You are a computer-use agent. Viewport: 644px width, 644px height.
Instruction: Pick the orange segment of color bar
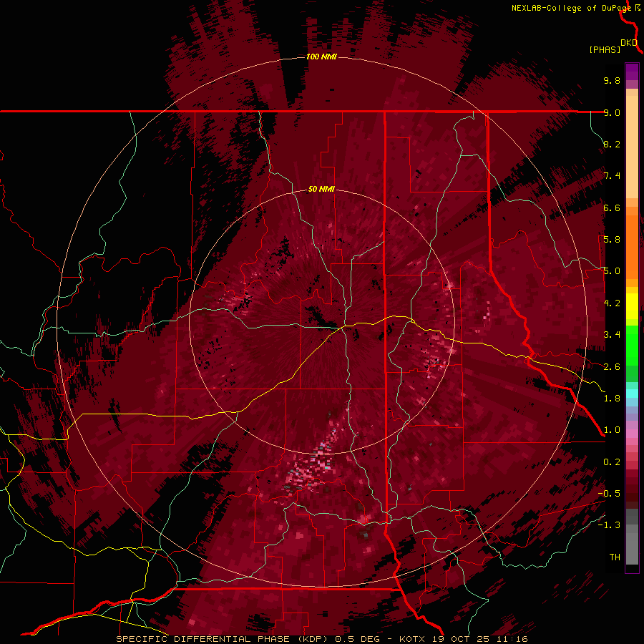632,246
